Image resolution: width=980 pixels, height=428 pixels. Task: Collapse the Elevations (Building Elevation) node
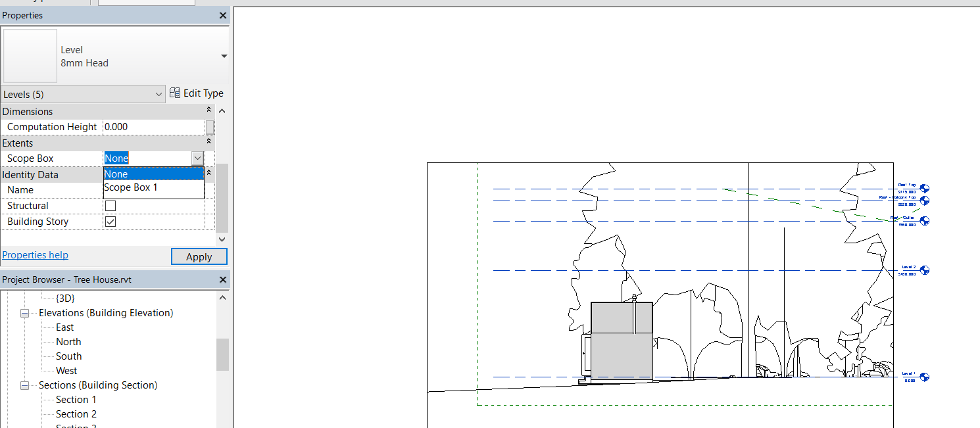pyautogui.click(x=25, y=314)
